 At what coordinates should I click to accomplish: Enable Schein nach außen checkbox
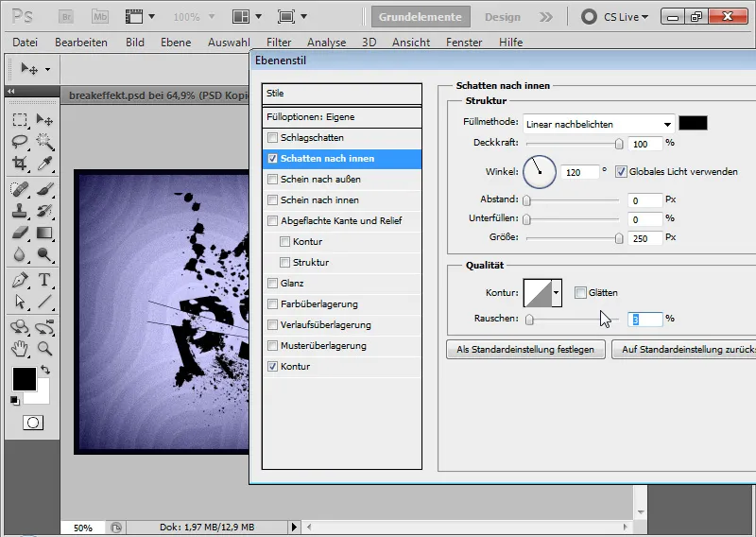(x=273, y=179)
